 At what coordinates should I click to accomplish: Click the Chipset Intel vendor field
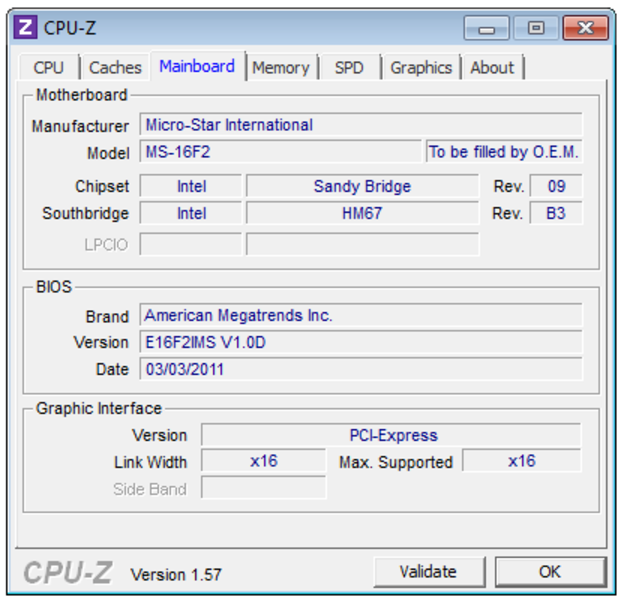191,186
